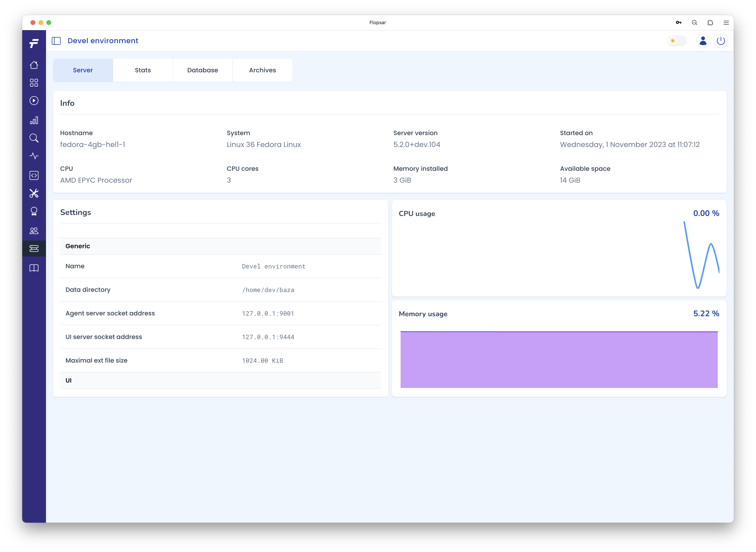Image resolution: width=756 pixels, height=552 pixels.
Task: Open the code brackets sidebar icon
Action: tap(34, 175)
